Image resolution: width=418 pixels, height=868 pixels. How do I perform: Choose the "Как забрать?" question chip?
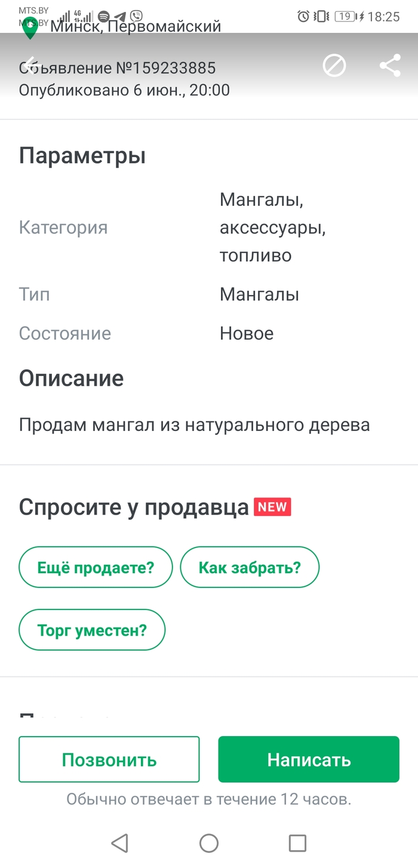pos(250,567)
